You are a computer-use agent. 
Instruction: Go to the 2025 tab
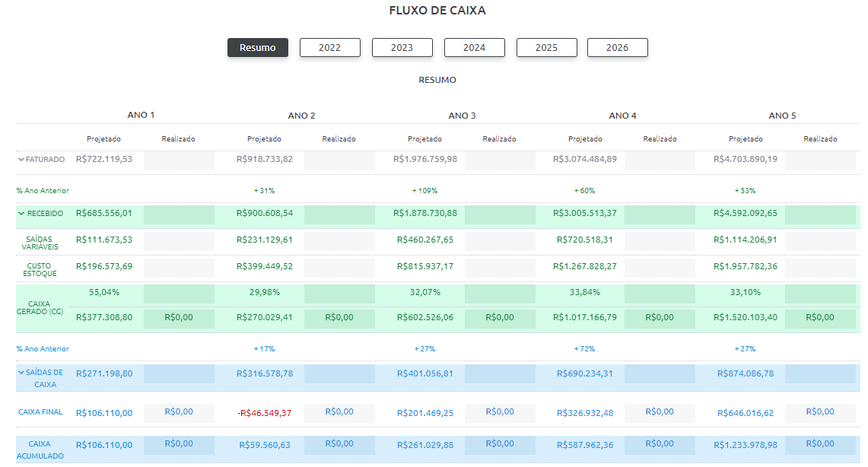coord(546,47)
